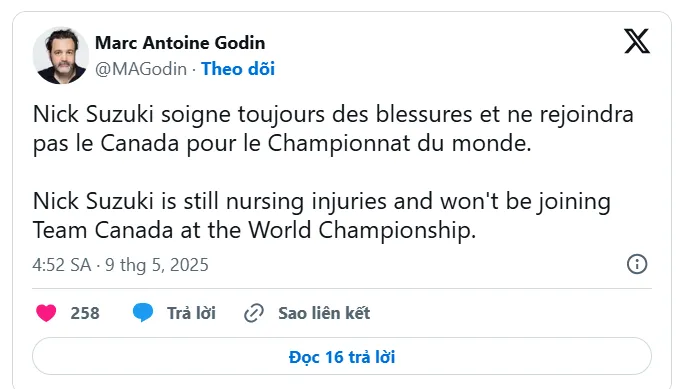Open the Đọc 16 trả lời button
697x389 pixels.
click(x=342, y=357)
